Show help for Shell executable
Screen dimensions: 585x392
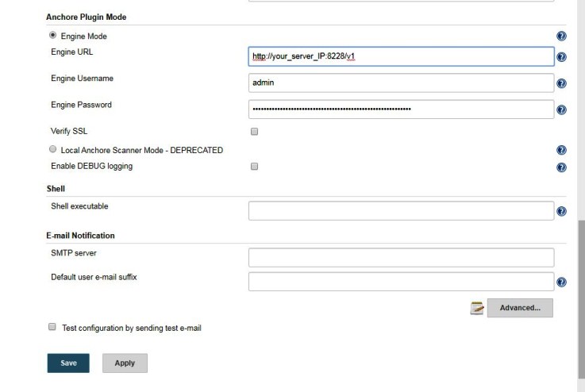click(x=561, y=211)
